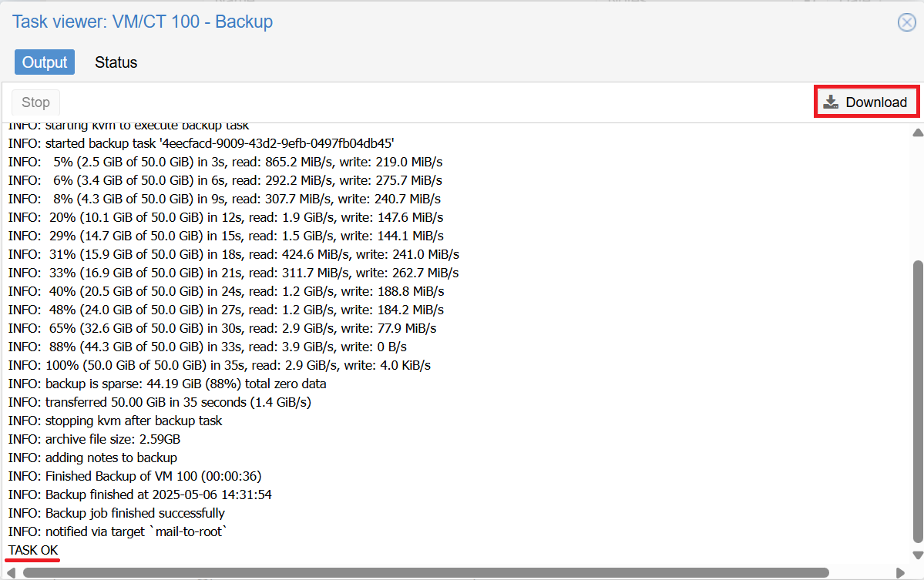Switch to the Status tab
This screenshot has height=580, width=924.
tap(116, 62)
